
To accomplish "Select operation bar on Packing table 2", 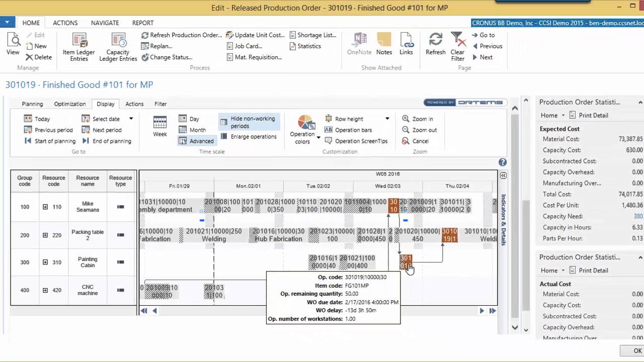I will (449, 235).
